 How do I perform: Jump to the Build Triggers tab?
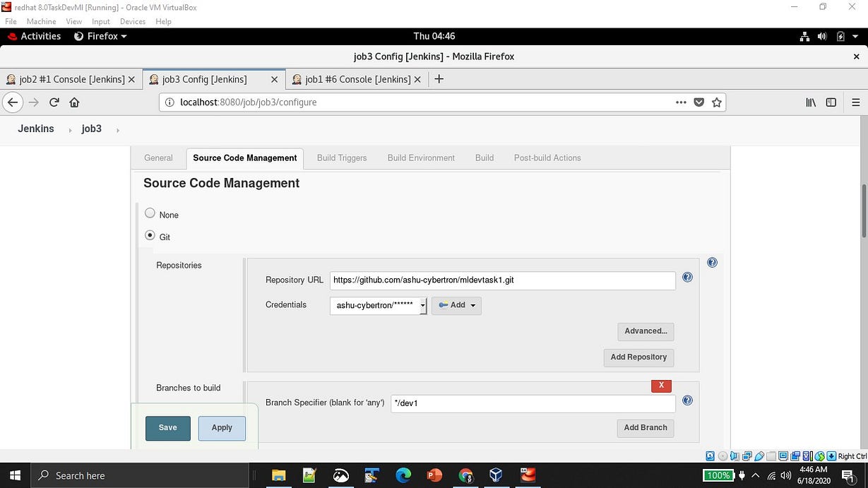click(x=342, y=158)
